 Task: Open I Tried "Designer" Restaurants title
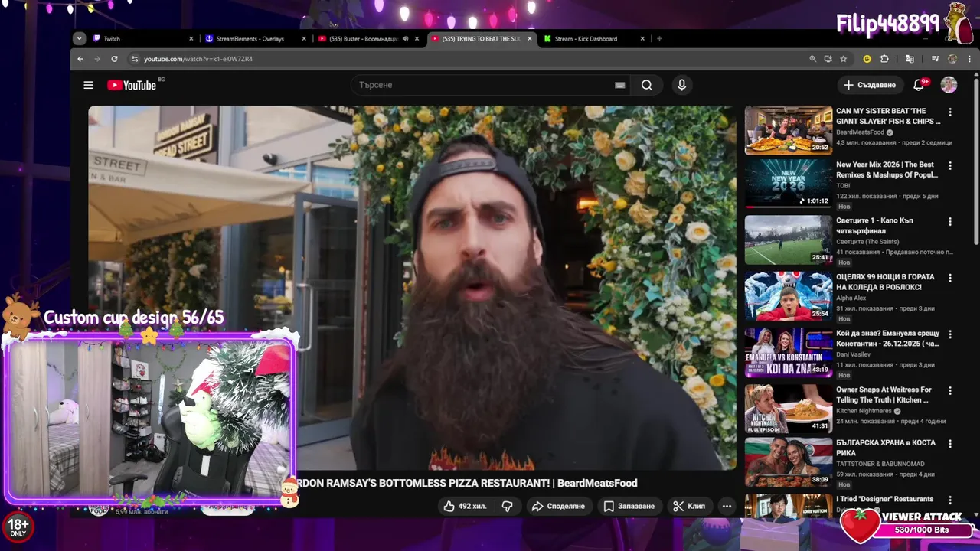884,499
